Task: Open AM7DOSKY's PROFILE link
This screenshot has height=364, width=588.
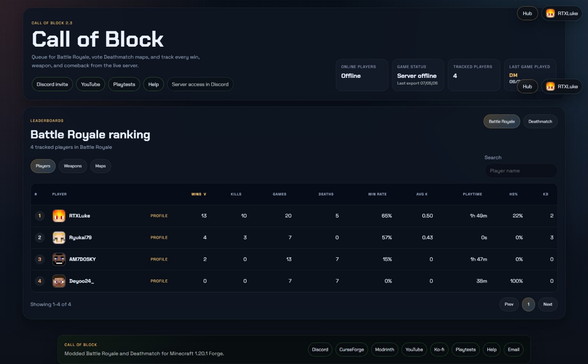Action: 159,259
